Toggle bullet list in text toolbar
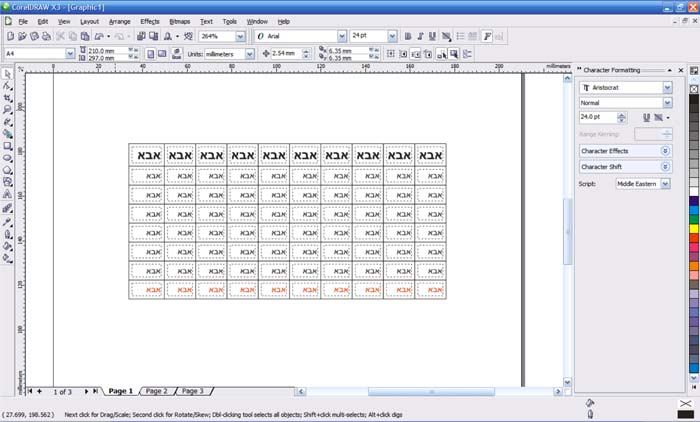This screenshot has height=422, width=700. [x=460, y=36]
